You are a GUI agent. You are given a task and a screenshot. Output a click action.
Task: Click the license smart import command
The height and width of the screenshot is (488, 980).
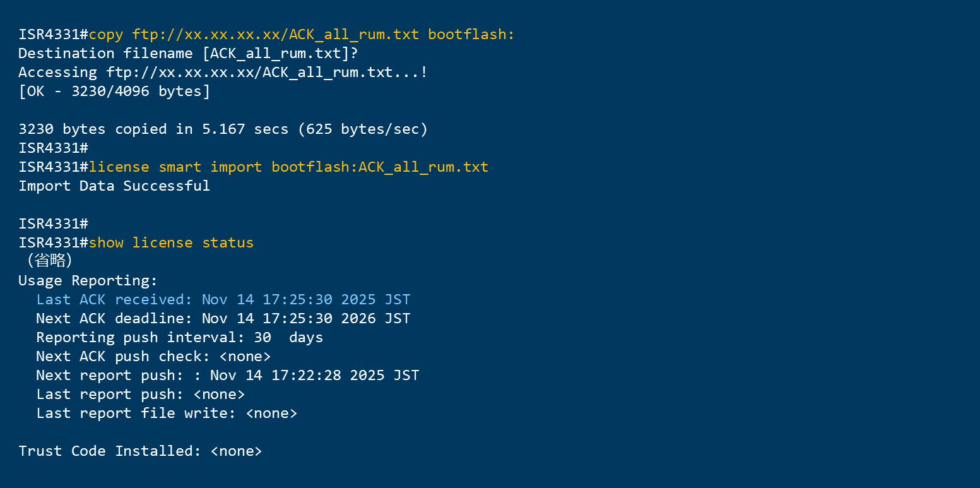pyautogui.click(x=288, y=167)
